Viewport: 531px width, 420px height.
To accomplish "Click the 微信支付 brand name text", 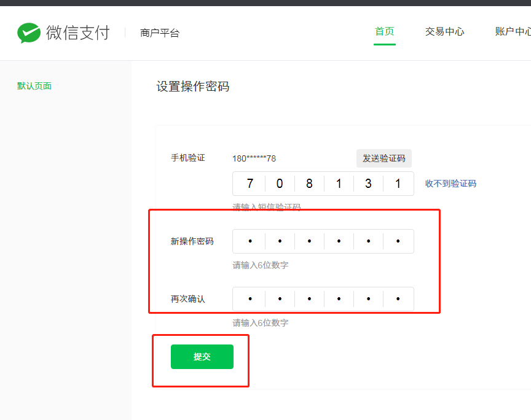I will [x=78, y=33].
